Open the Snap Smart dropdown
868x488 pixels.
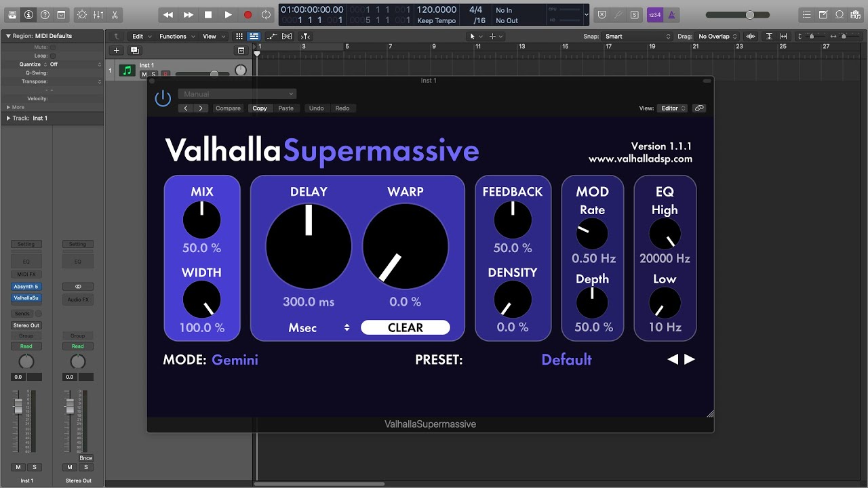tap(637, 37)
